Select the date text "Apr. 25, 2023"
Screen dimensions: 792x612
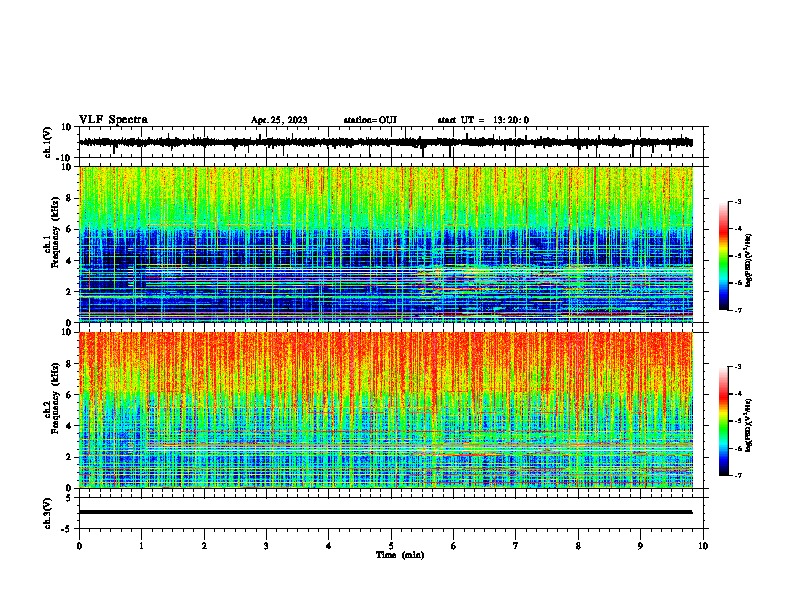(x=279, y=120)
